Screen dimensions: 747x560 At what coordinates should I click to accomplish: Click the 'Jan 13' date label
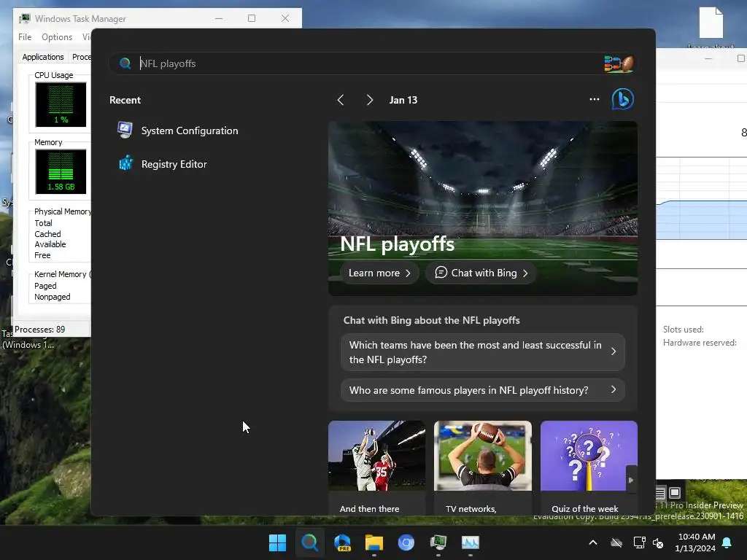[x=403, y=100]
